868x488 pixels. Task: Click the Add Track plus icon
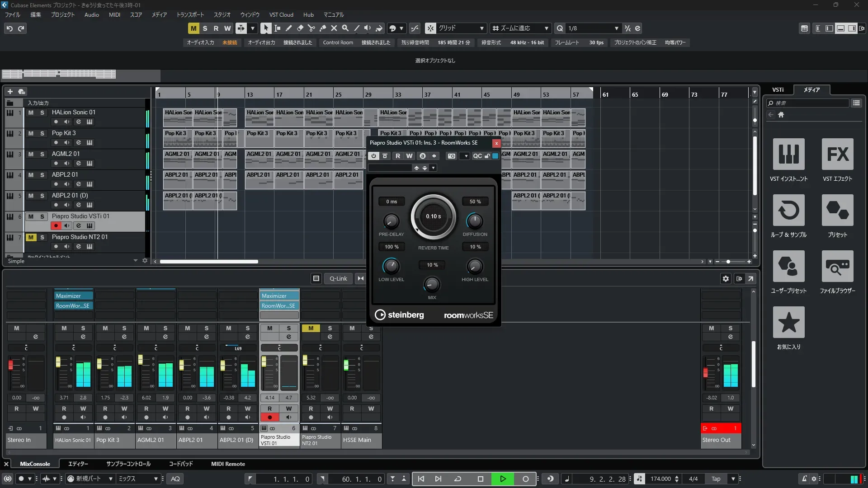(10, 91)
